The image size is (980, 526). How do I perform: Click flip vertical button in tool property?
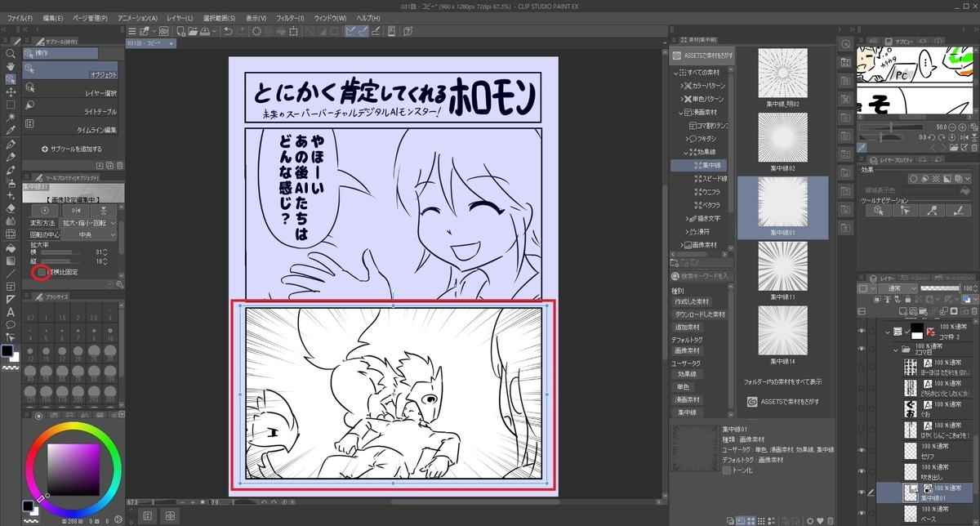(x=105, y=210)
